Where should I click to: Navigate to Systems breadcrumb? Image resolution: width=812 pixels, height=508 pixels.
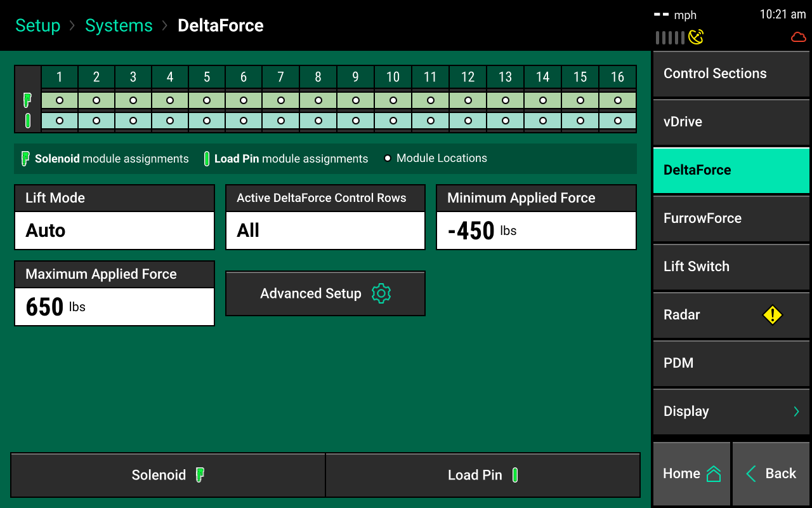point(119,25)
